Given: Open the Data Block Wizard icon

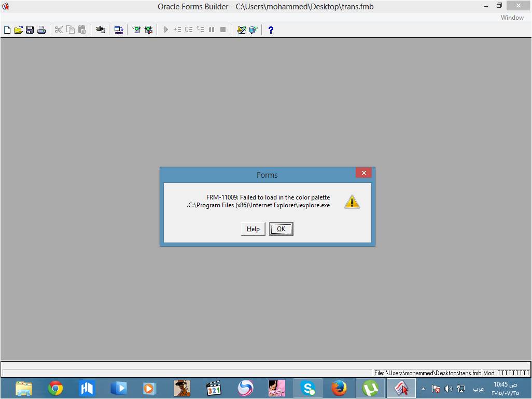Looking at the screenshot, I should [241, 30].
